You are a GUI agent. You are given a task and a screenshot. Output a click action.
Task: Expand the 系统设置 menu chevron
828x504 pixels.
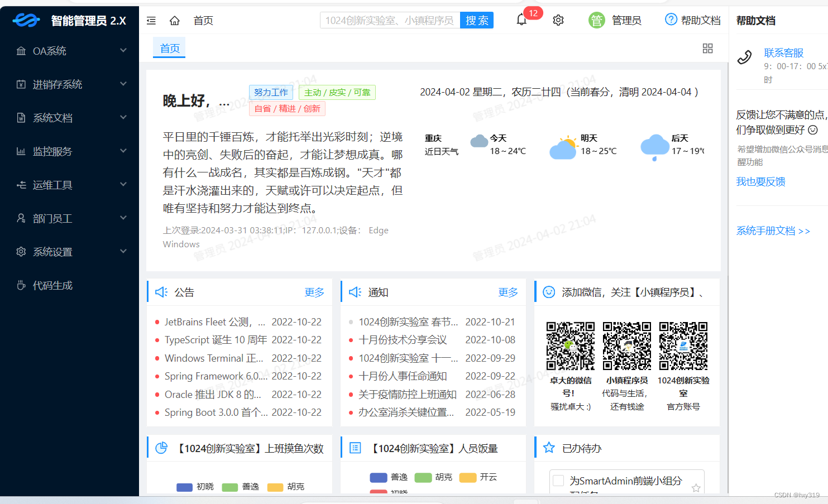[123, 251]
